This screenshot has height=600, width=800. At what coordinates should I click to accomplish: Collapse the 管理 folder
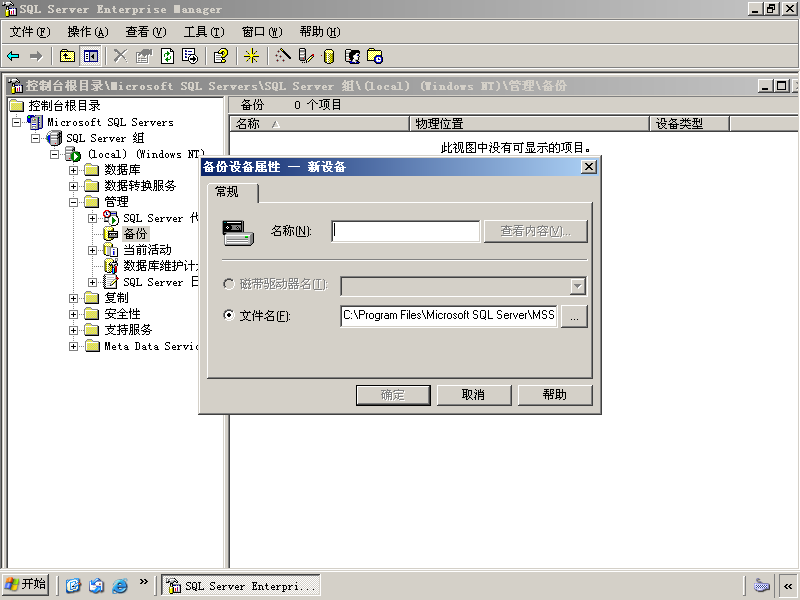(73, 202)
